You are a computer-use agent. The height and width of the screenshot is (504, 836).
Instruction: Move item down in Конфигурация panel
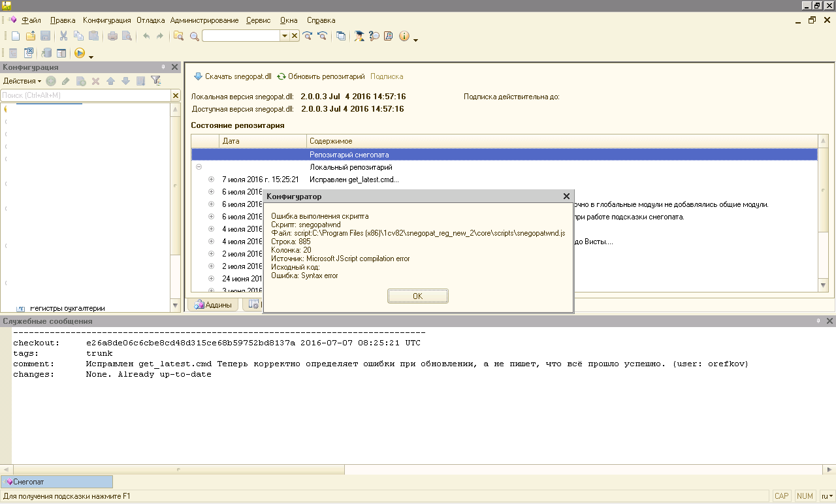point(125,81)
